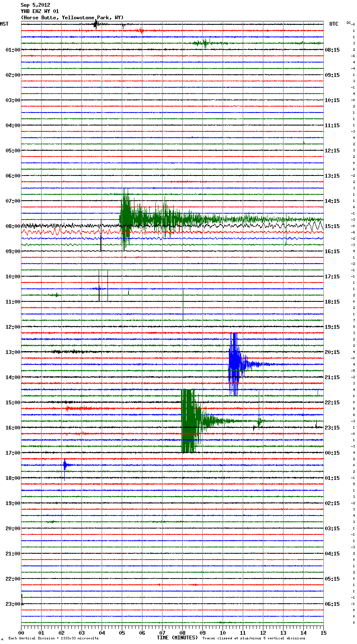Click the 22:15 UTC time label

tap(332, 403)
